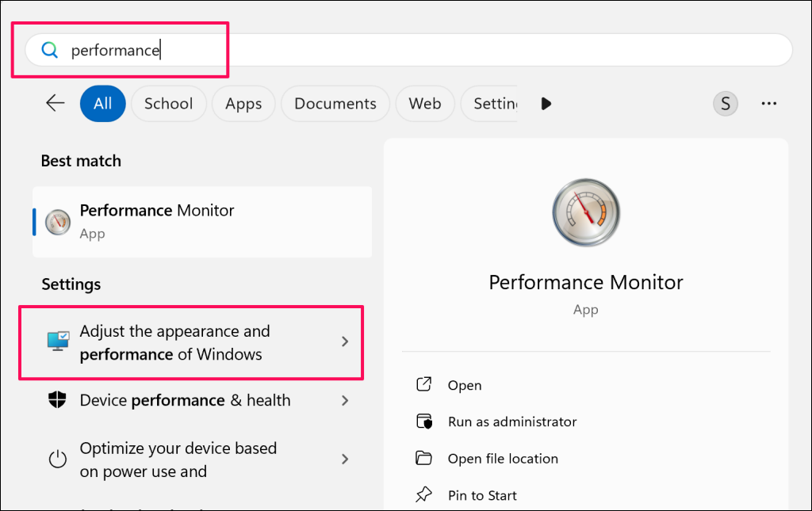Expand the Adjust appearance and performance entry

344,341
